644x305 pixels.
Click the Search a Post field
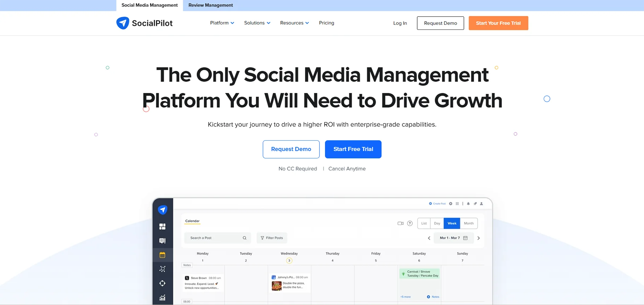[218, 238]
